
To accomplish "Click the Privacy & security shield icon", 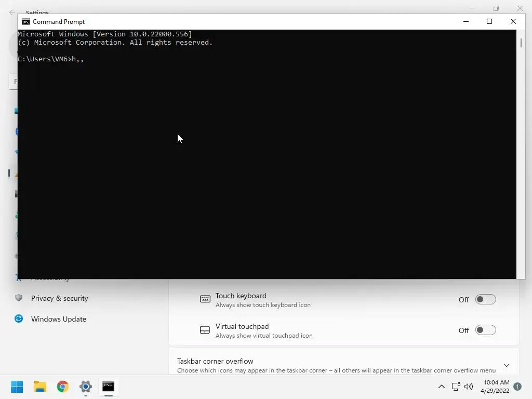I will 19,298.
